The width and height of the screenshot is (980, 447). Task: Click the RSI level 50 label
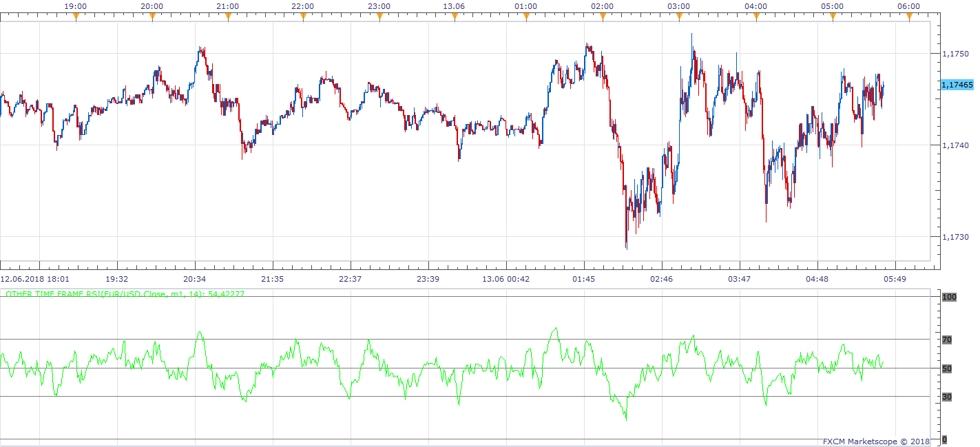click(x=947, y=368)
